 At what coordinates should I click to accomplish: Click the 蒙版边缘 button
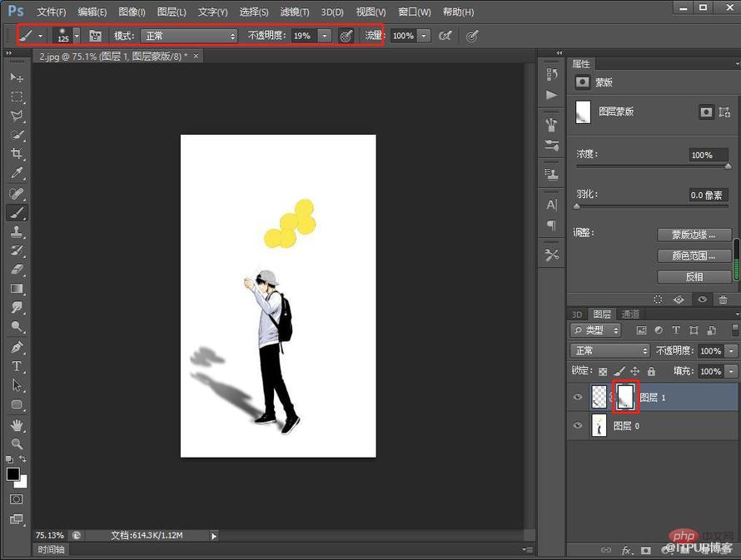pyautogui.click(x=694, y=235)
